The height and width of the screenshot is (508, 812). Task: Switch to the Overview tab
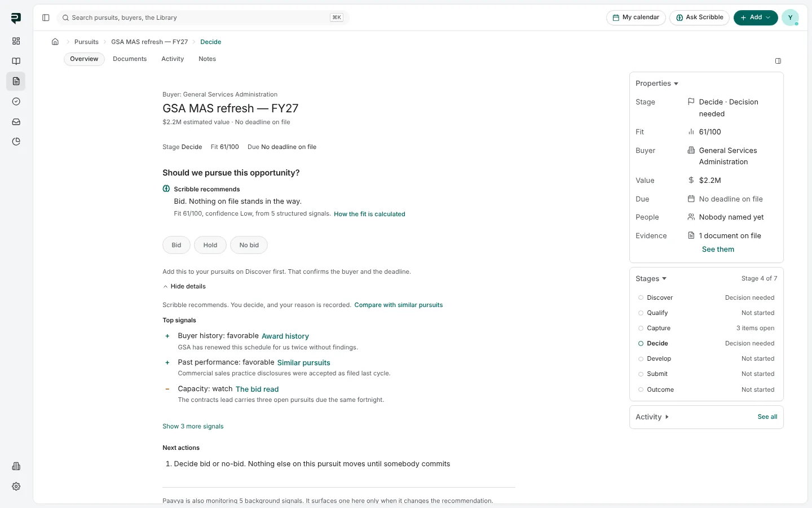pos(84,59)
